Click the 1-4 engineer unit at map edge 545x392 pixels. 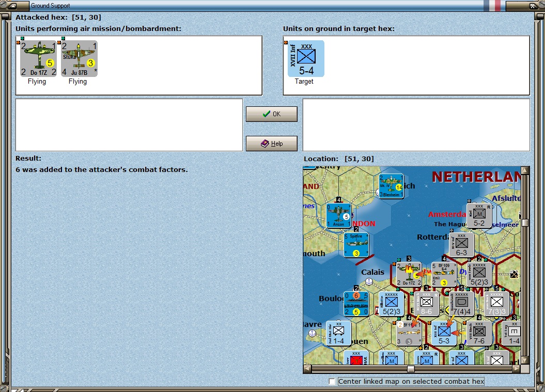click(511, 333)
